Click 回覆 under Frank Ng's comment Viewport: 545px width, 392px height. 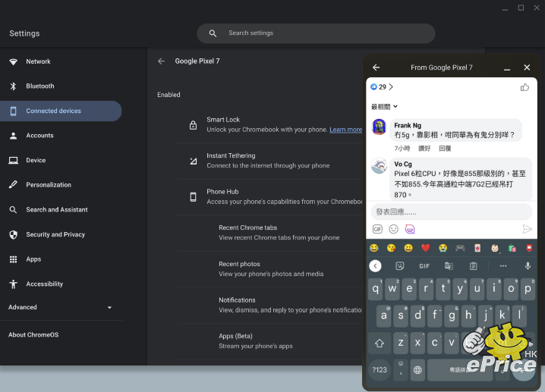coord(445,149)
